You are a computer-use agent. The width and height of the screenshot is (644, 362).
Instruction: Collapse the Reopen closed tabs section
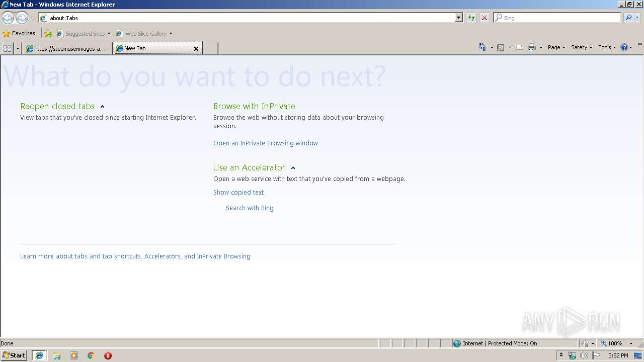pos(102,107)
